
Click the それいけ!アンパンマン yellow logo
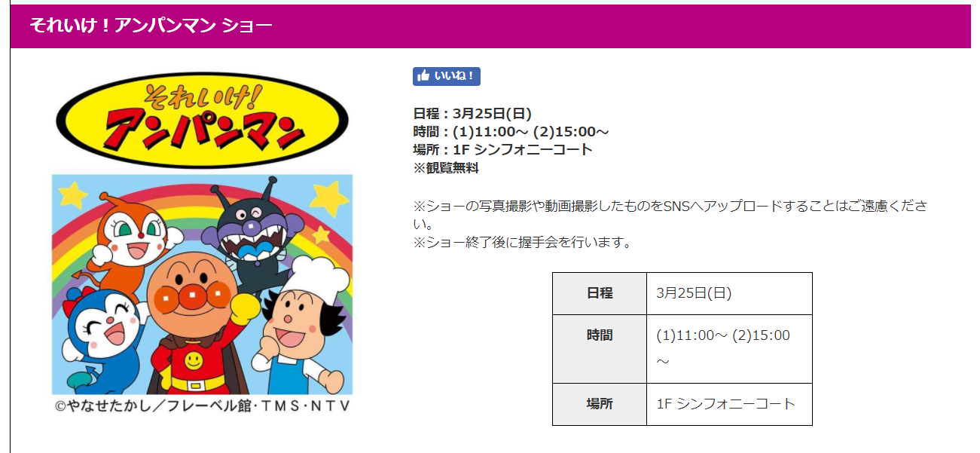pyautogui.click(x=202, y=120)
